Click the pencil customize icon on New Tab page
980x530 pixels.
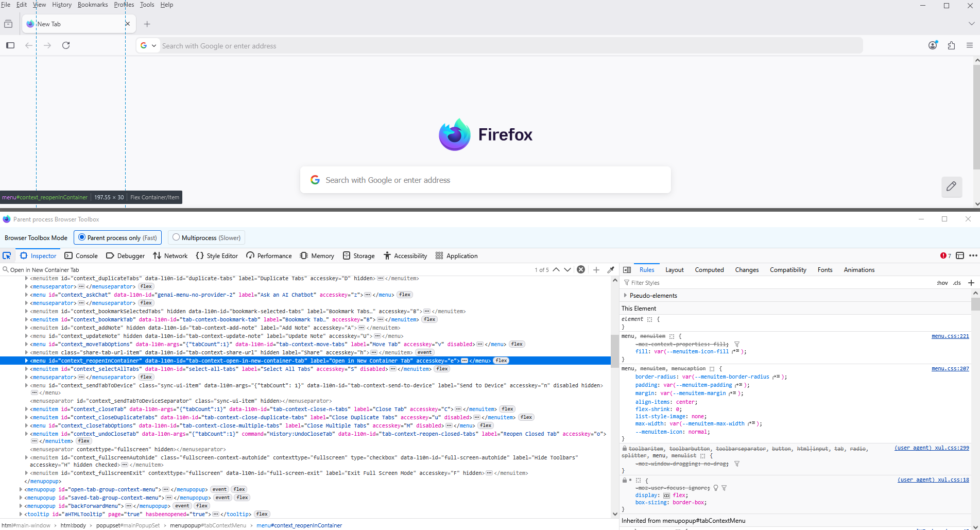(x=952, y=186)
